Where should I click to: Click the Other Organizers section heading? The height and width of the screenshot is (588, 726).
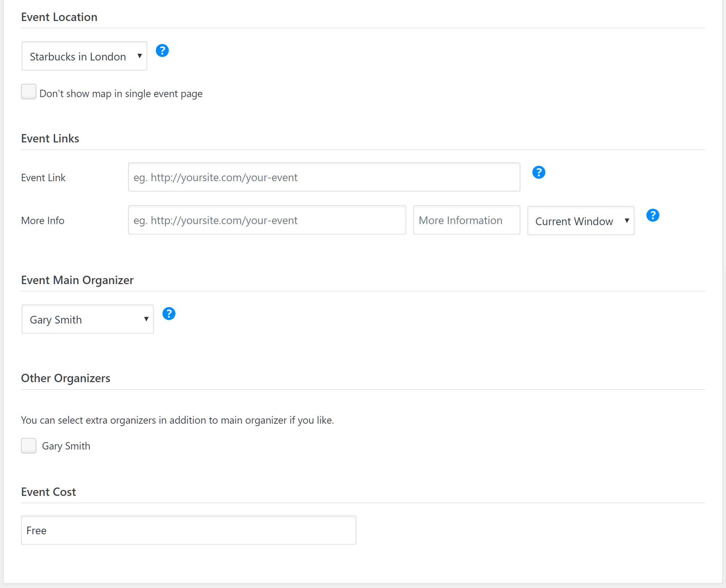[66, 378]
